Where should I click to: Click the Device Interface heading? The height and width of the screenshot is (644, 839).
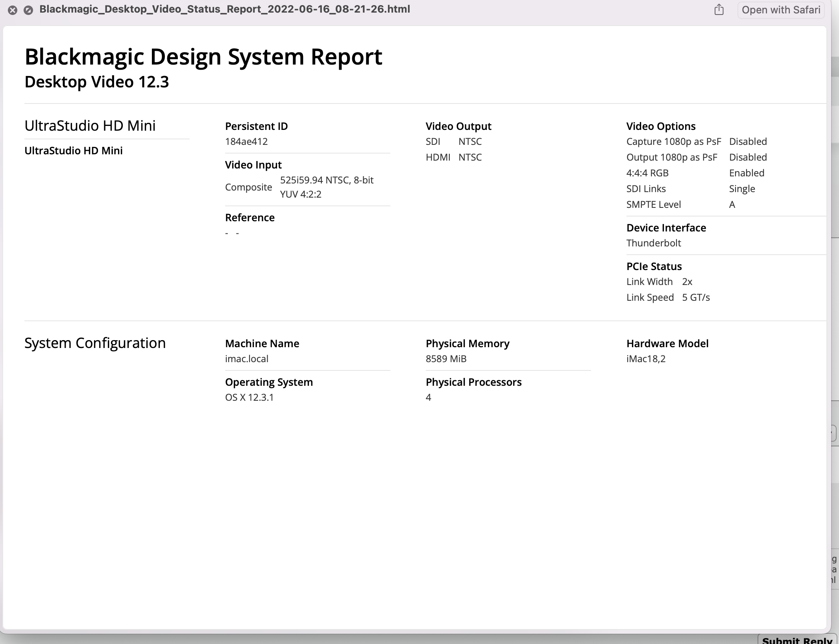(x=666, y=228)
